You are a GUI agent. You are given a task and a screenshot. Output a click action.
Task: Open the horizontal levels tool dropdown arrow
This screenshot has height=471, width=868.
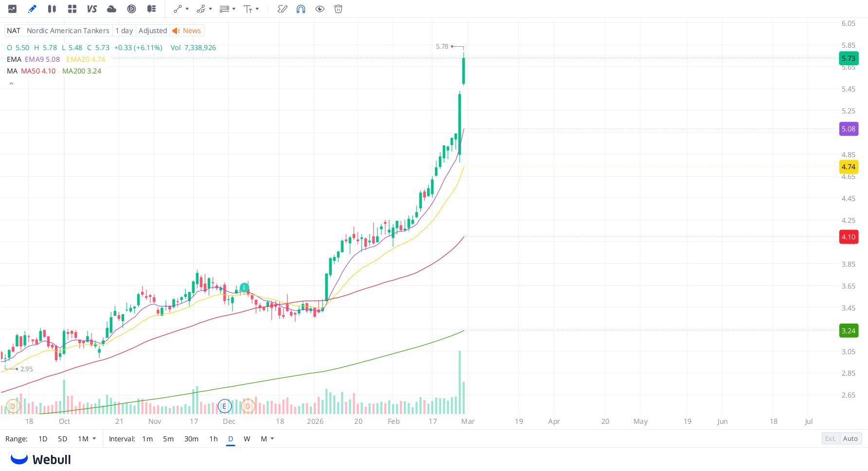pyautogui.click(x=234, y=9)
